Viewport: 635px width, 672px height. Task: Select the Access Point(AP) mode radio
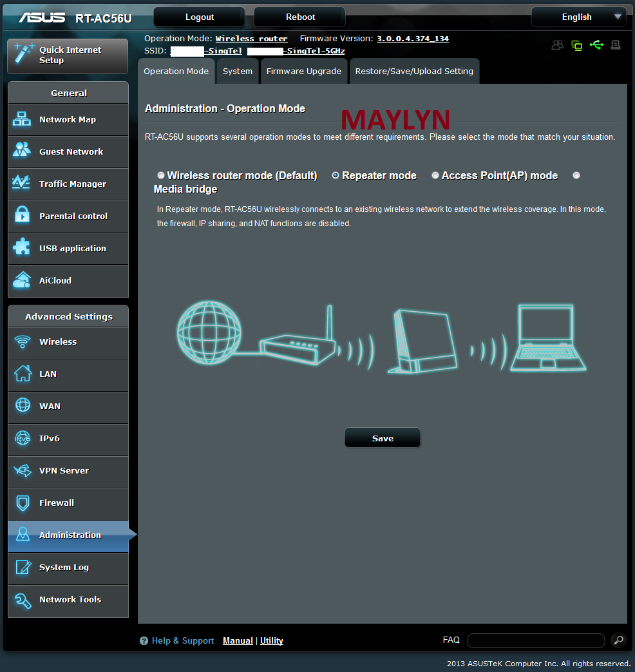(435, 175)
